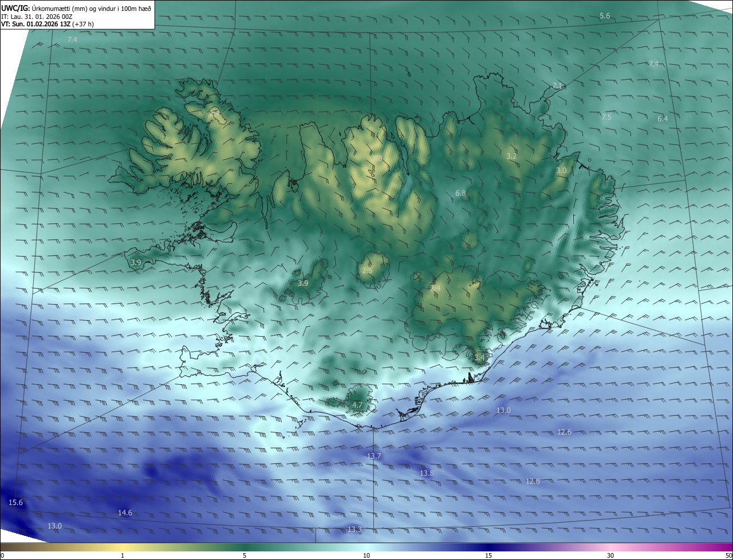Click the 4.7 value label
733x560 pixels.
click(x=357, y=405)
